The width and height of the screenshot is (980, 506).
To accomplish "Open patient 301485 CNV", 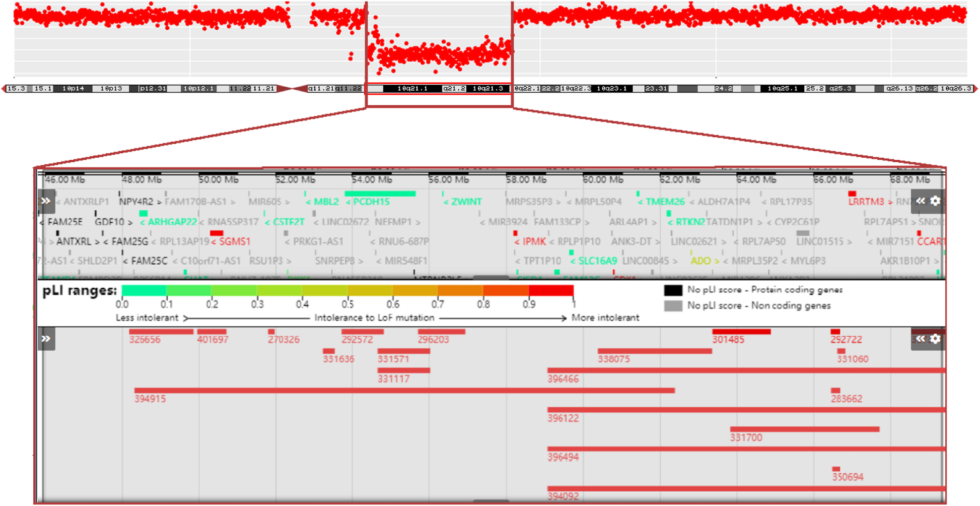I will click(741, 332).
